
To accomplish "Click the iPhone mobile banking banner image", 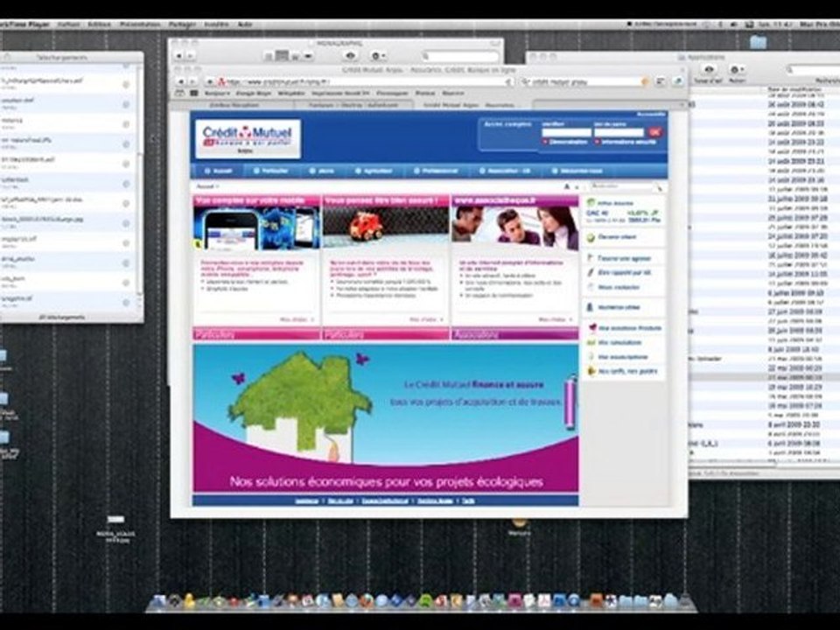I will [256, 227].
